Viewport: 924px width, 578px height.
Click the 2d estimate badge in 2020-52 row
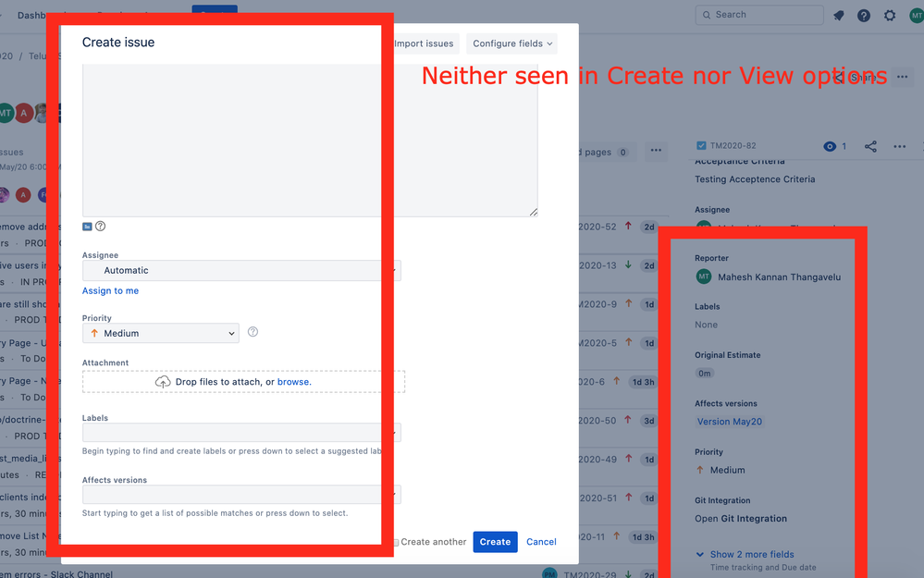[648, 227]
